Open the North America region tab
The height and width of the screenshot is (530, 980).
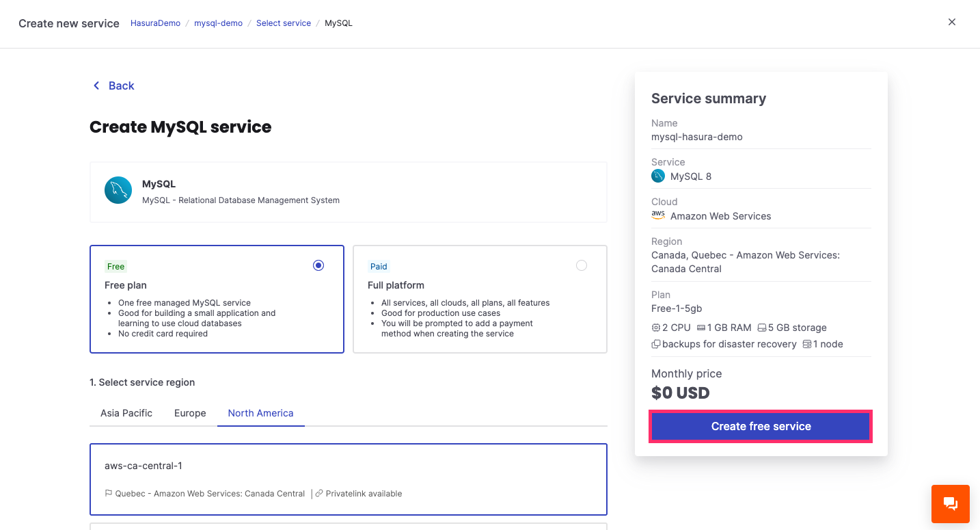tap(260, 413)
